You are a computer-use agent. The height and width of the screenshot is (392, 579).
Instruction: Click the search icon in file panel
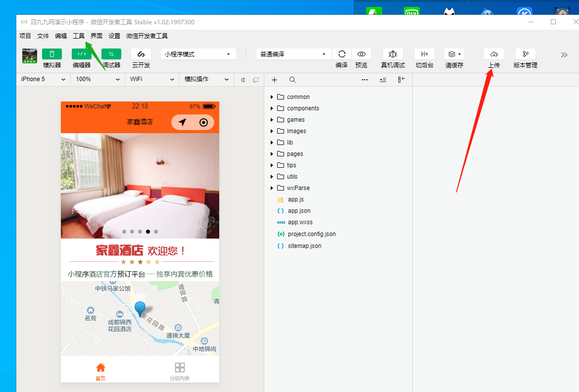[x=292, y=80]
